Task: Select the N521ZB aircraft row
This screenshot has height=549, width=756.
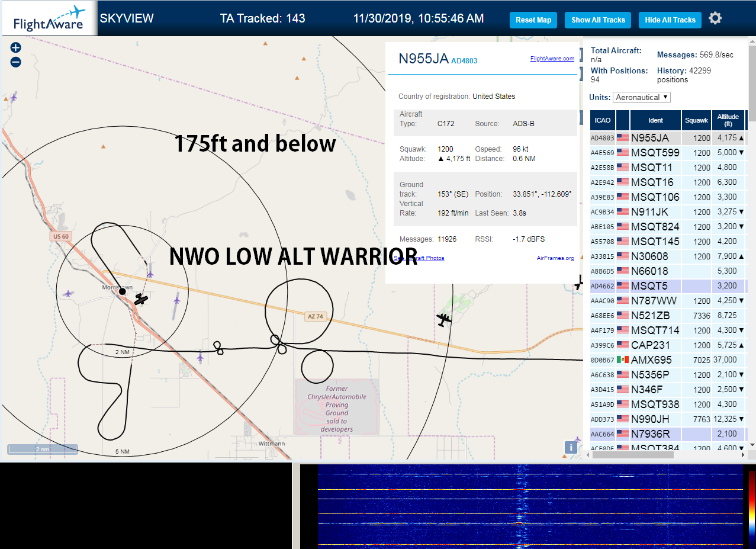Action: pos(668,316)
